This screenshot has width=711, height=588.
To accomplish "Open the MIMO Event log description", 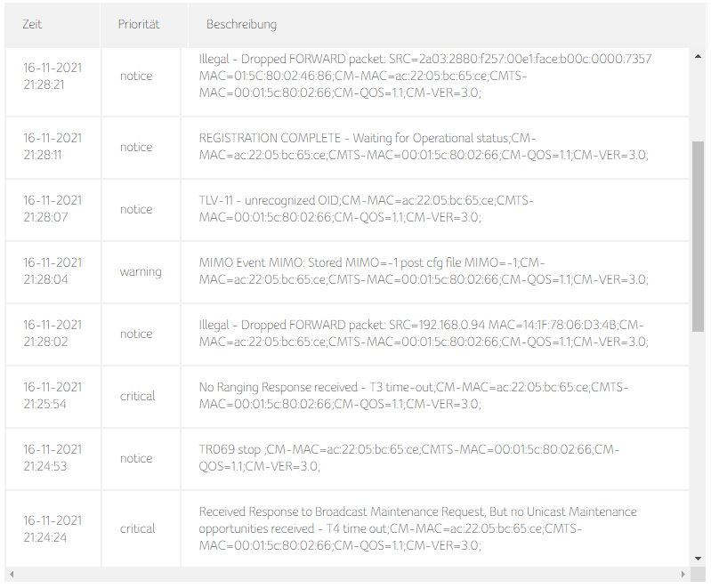I will tap(424, 271).
